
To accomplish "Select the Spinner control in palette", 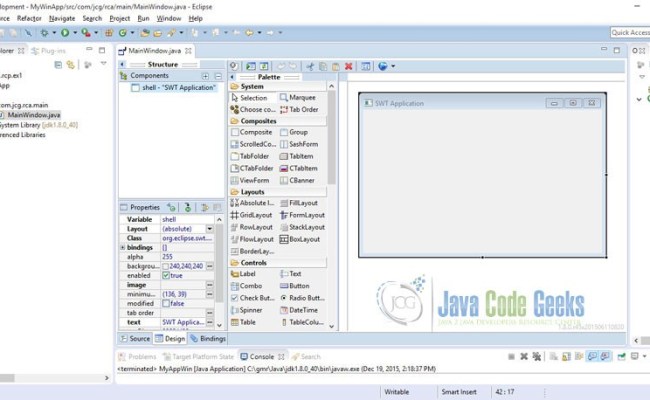I will coord(247,310).
